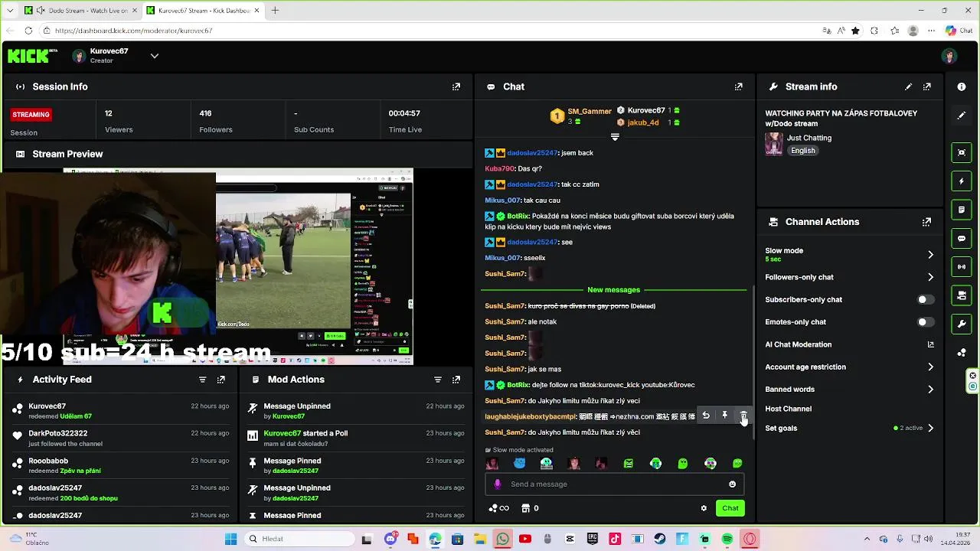Toggle the stream preview sidebar icon

tap(962, 152)
